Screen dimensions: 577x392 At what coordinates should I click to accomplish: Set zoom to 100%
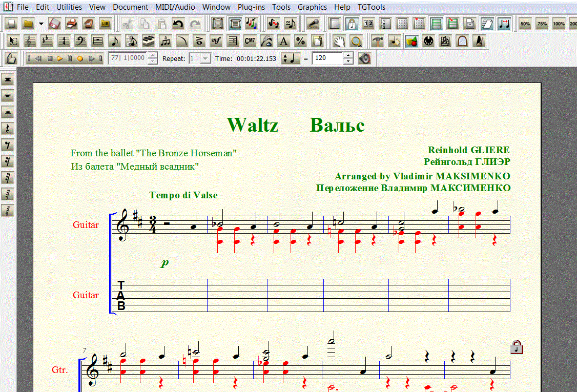pyautogui.click(x=559, y=24)
